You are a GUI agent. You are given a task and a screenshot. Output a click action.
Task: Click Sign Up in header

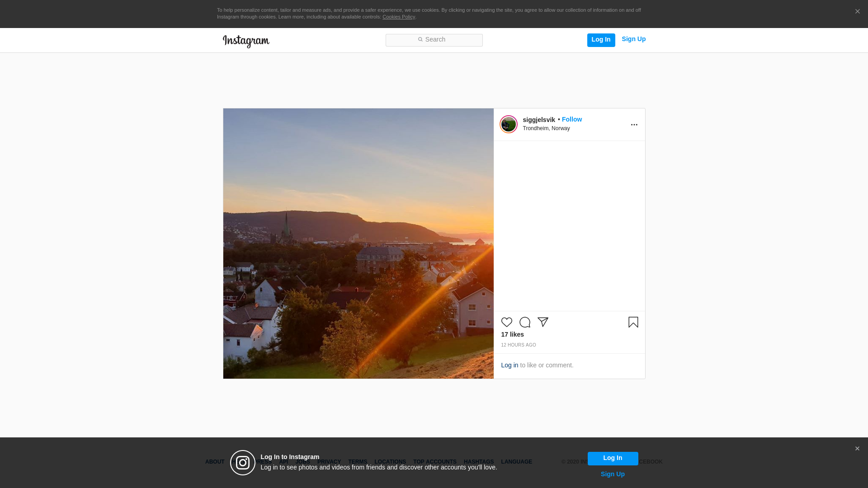[633, 39]
